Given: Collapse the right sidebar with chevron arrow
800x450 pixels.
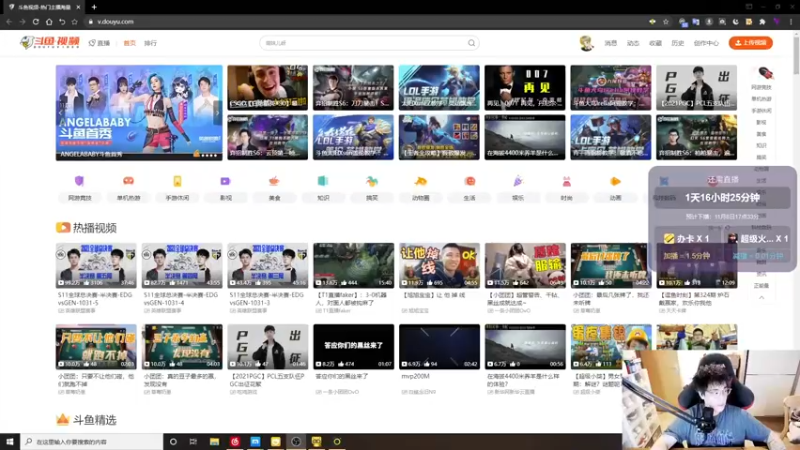Looking at the screenshot, I should pyautogui.click(x=761, y=297).
